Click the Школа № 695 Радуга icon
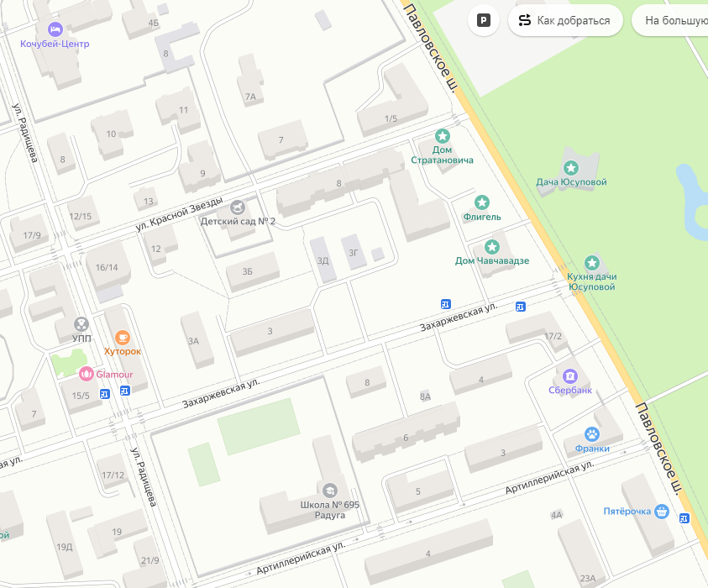This screenshot has width=708, height=588. click(x=329, y=491)
